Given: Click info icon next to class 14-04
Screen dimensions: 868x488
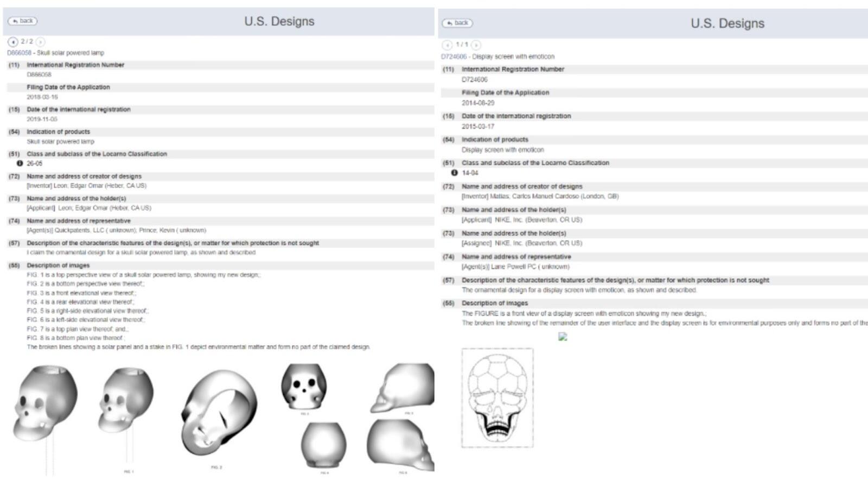Looking at the screenshot, I should (454, 173).
